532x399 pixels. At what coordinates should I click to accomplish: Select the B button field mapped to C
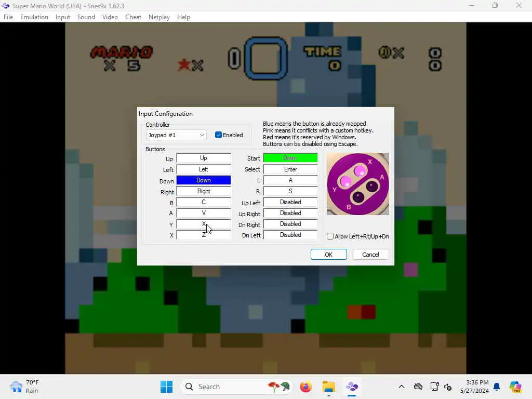click(204, 202)
